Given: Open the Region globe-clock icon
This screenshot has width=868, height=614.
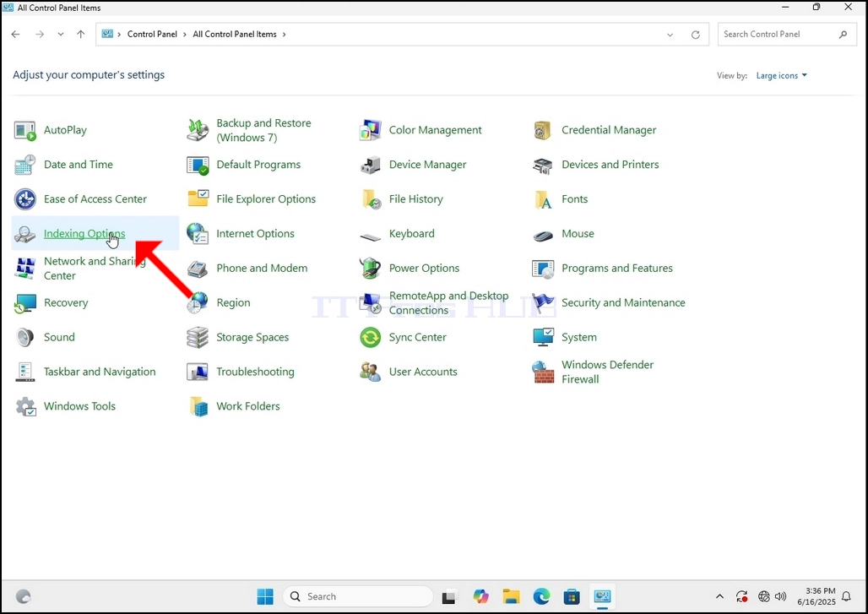Looking at the screenshot, I should 198,303.
